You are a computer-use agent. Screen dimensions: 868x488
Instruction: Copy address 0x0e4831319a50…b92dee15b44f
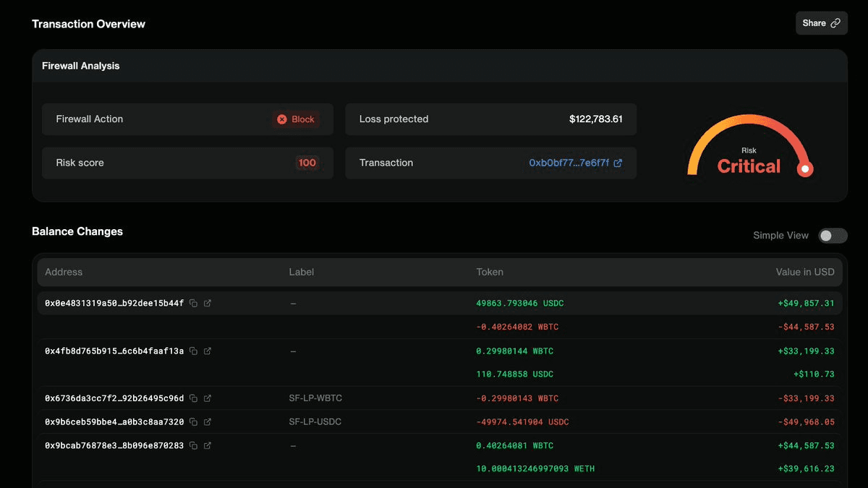(x=193, y=304)
